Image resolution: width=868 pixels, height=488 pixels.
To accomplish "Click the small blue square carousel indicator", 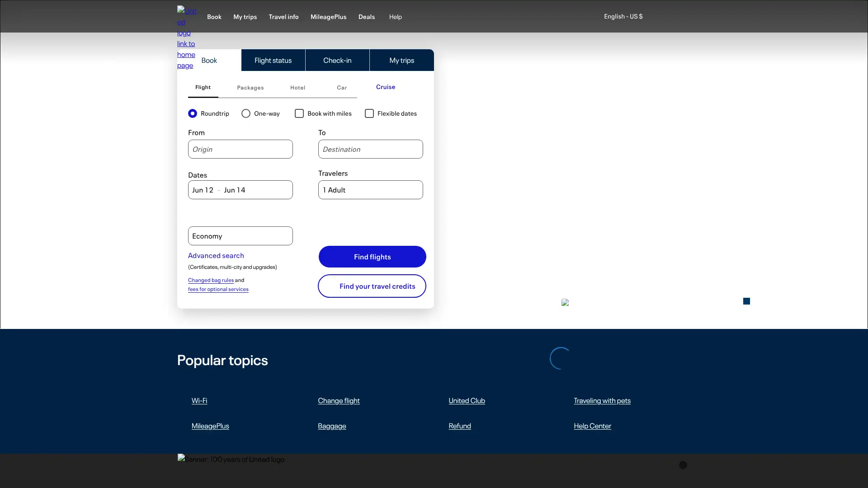I will tap(746, 301).
